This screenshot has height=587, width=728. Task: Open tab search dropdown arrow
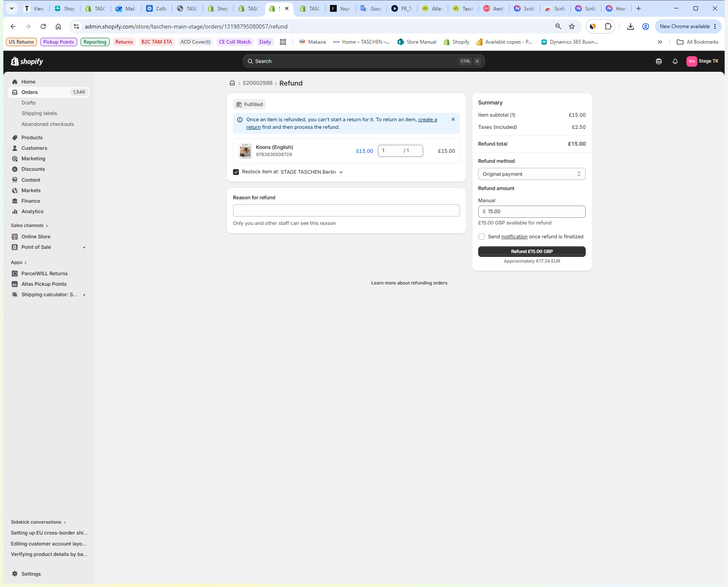pyautogui.click(x=12, y=8)
